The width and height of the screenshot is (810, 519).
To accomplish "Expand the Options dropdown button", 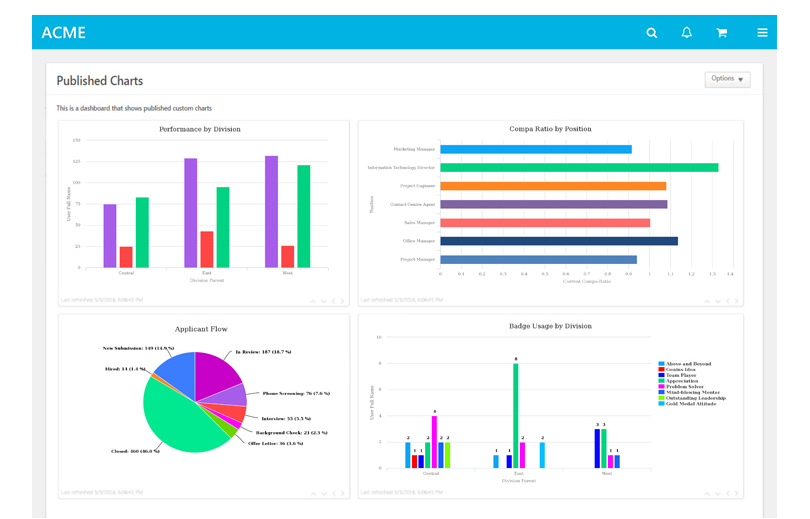I will pyautogui.click(x=727, y=79).
